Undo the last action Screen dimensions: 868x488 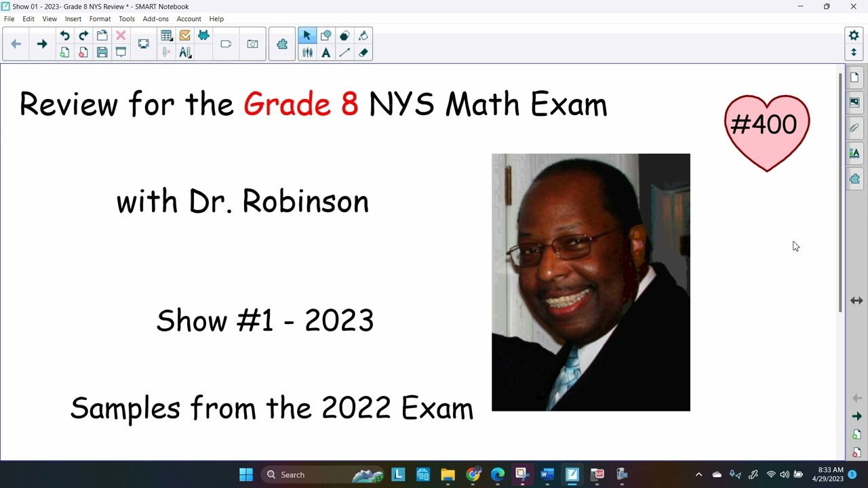tap(64, 36)
